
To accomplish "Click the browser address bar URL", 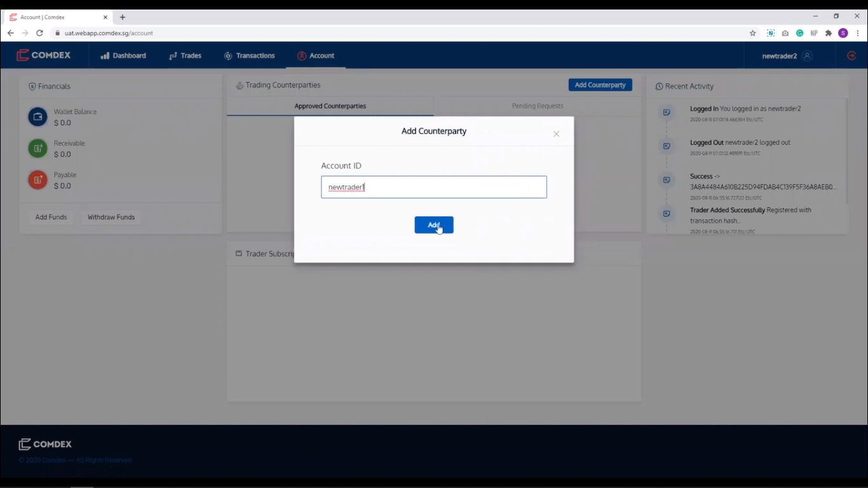I will pos(109,33).
